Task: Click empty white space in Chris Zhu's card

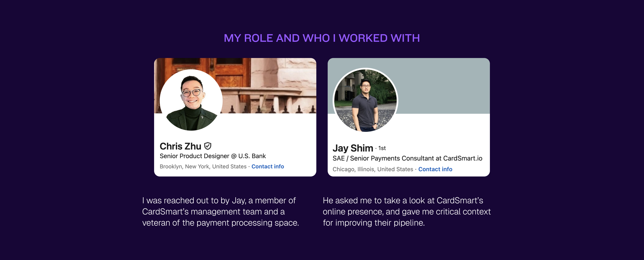Action: (275, 132)
